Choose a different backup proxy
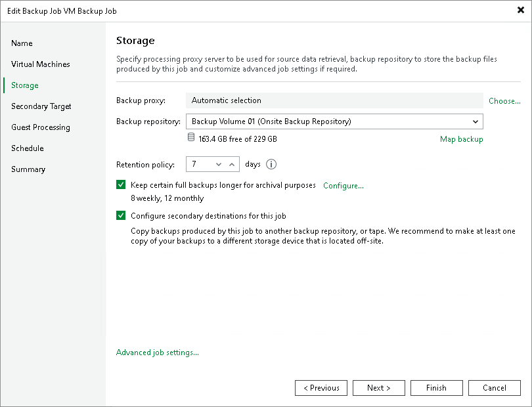Screen dimensions: 532x407 tap(504, 100)
